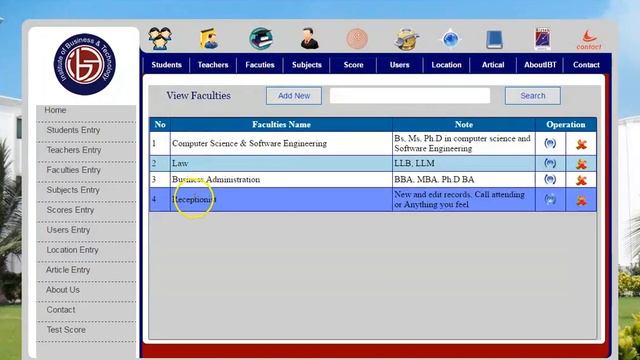Open About Us in the sidebar
This screenshot has width=640, height=360.
coord(62,290)
